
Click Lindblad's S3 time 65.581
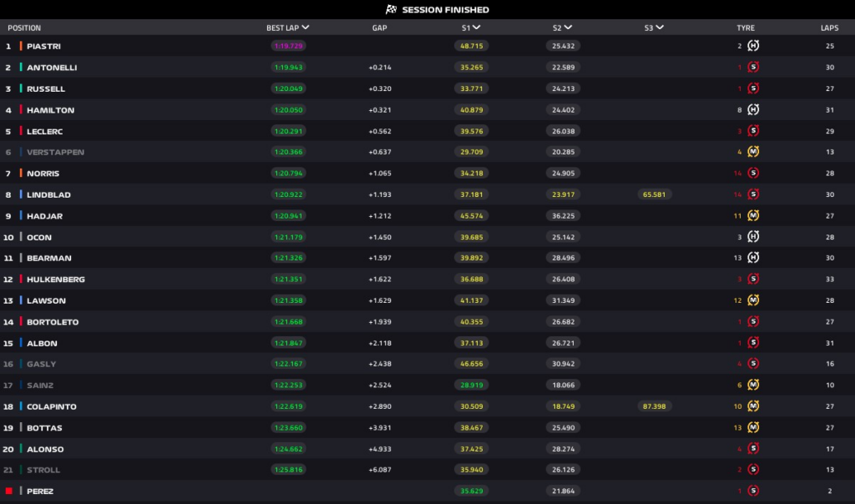652,194
